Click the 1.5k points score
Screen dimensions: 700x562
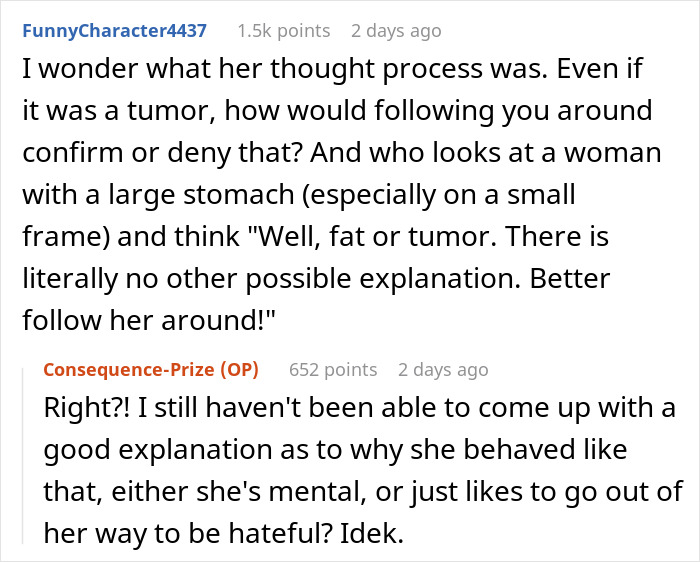284,31
